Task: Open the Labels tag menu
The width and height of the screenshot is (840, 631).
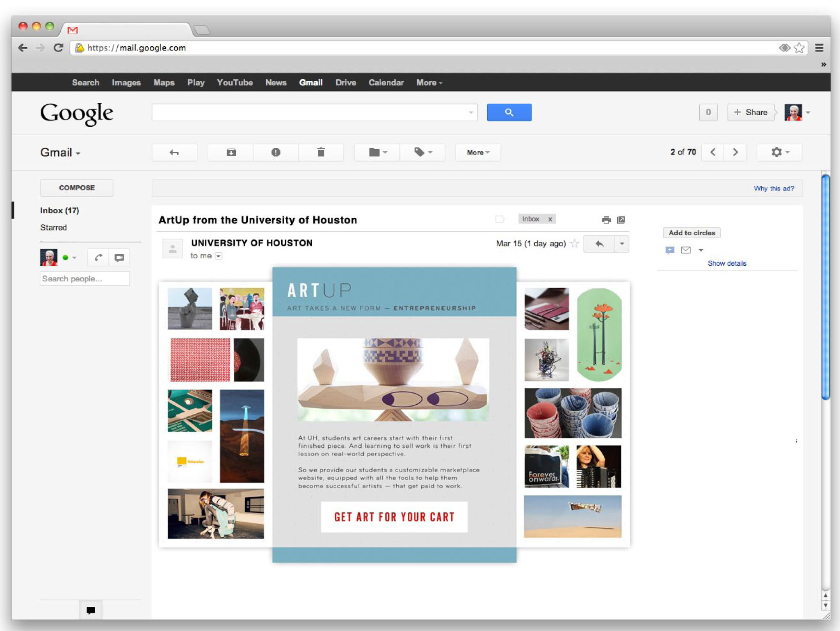Action: tap(422, 153)
